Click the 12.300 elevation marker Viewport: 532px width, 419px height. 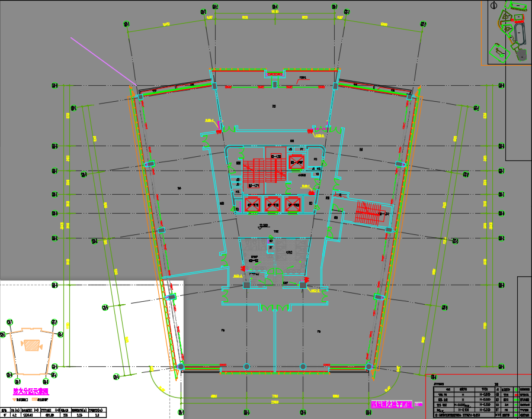tap(263, 225)
